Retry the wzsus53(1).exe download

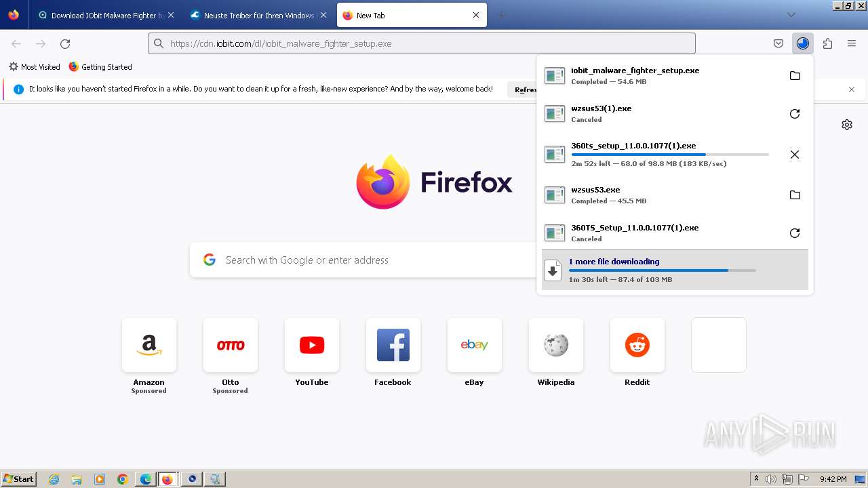coord(795,114)
